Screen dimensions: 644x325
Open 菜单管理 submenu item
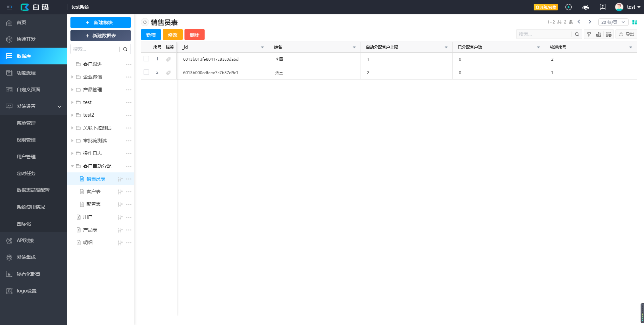pyautogui.click(x=34, y=123)
